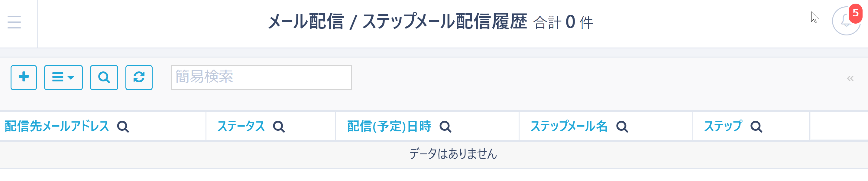Sort by clicking the ステータス column header
Viewport: 868px width, 181px height.
tap(241, 127)
